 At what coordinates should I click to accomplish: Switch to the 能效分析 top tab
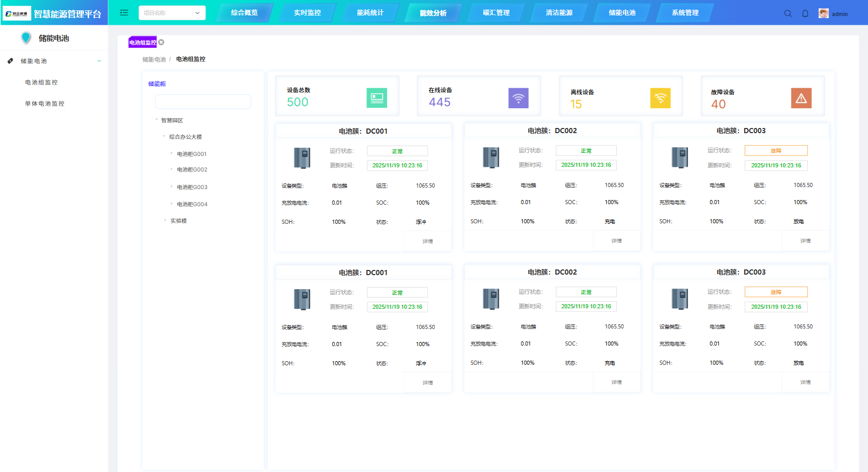[x=433, y=13]
